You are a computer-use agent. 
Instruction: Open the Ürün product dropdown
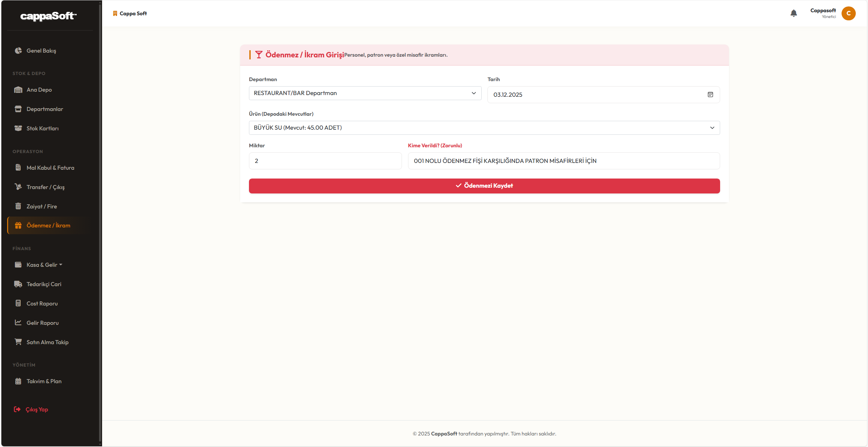click(484, 128)
